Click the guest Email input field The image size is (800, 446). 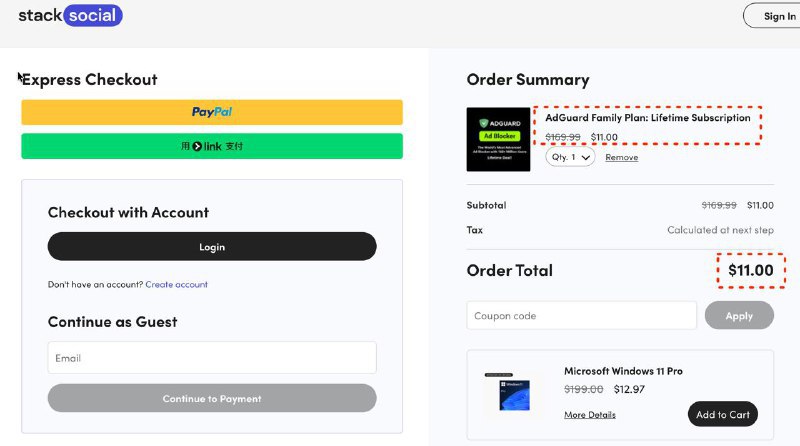pos(212,358)
